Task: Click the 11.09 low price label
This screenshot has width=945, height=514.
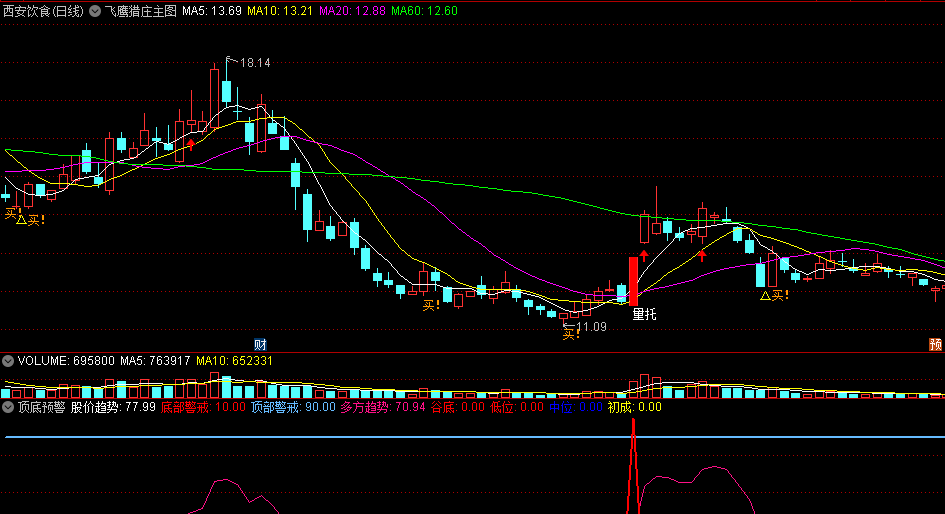Action: point(591,327)
